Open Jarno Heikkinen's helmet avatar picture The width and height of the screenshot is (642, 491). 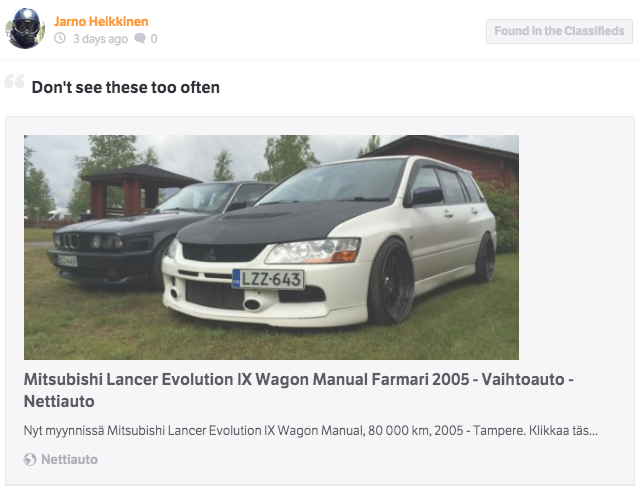[x=25, y=28]
